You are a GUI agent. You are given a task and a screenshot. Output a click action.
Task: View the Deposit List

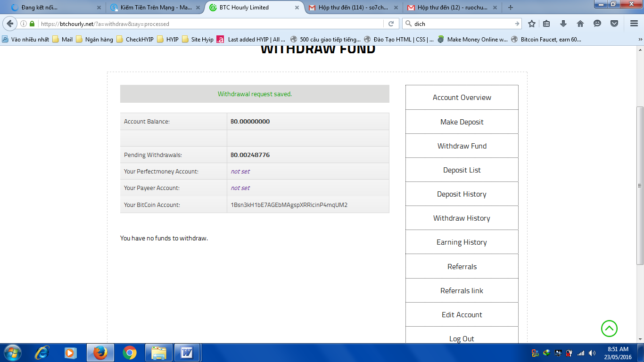[x=462, y=170]
